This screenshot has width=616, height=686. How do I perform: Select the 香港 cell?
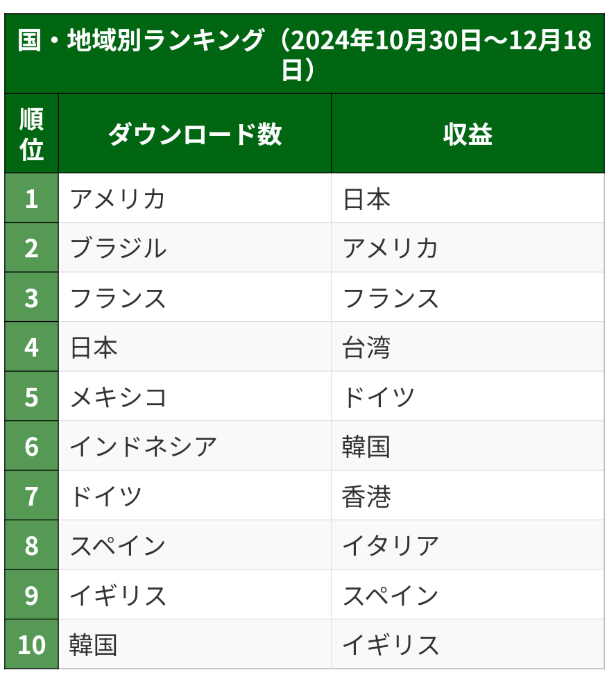click(x=366, y=497)
